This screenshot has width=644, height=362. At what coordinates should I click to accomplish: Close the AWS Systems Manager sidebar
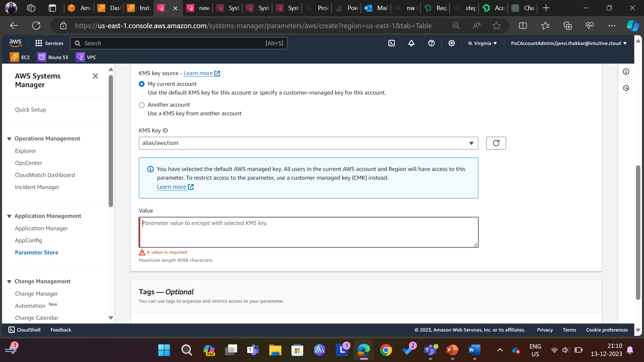pyautogui.click(x=95, y=76)
